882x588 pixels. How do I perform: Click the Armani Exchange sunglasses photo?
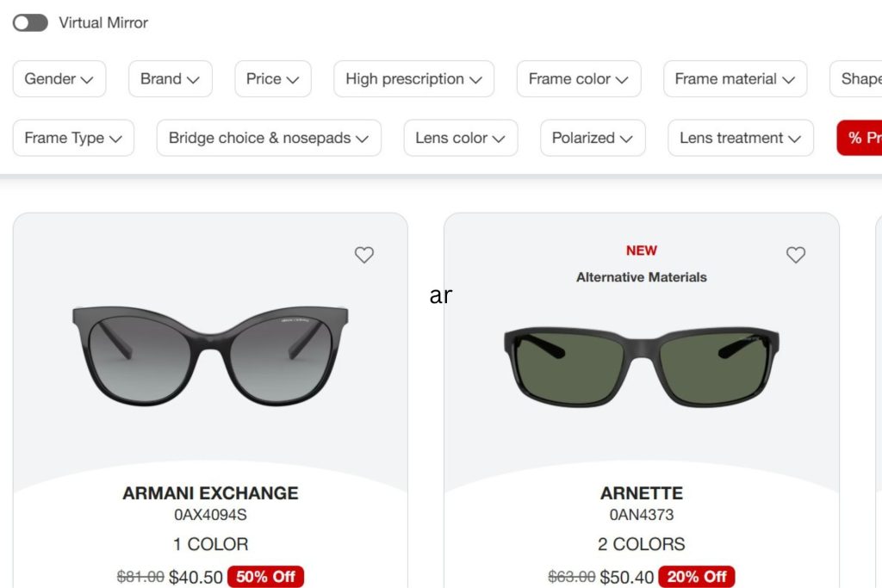click(209, 357)
